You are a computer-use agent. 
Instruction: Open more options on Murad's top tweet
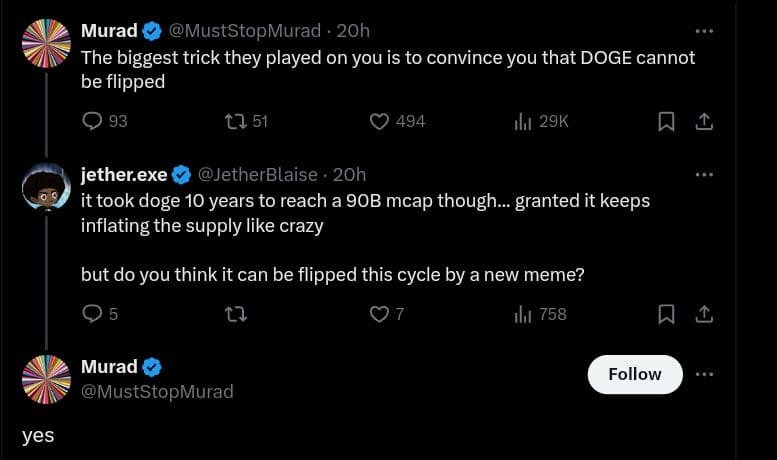click(704, 31)
